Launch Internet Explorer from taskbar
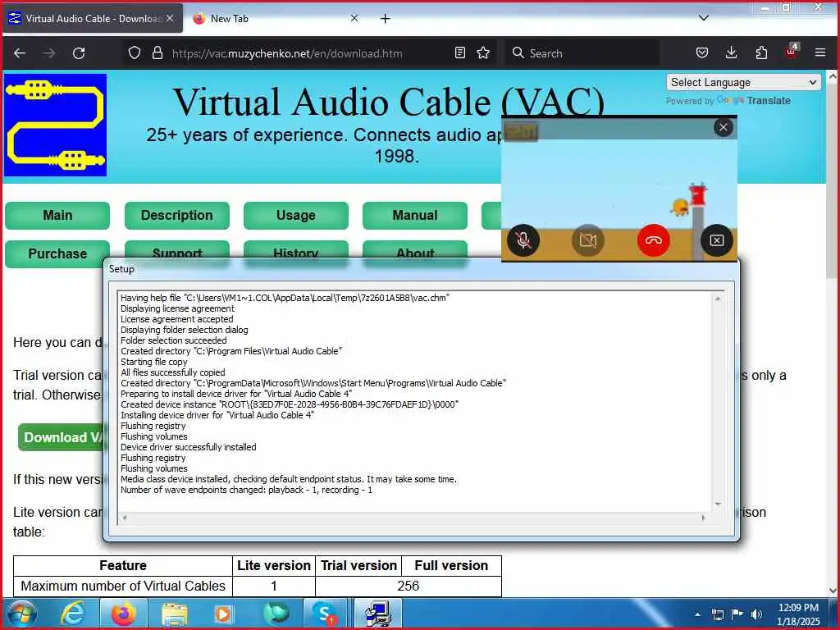This screenshot has width=840, height=630. tap(73, 614)
